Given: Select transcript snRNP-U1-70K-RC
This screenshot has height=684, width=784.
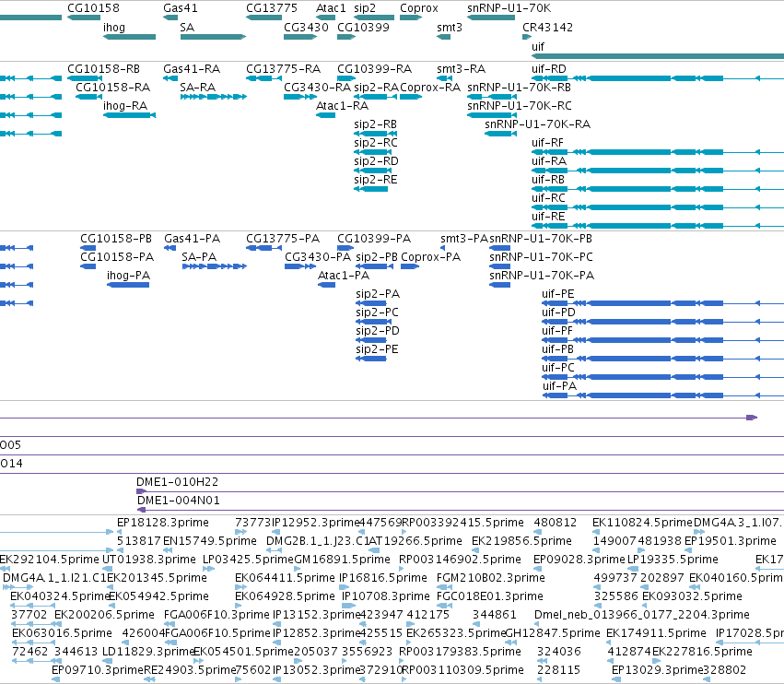Looking at the screenshot, I should pos(492,115).
